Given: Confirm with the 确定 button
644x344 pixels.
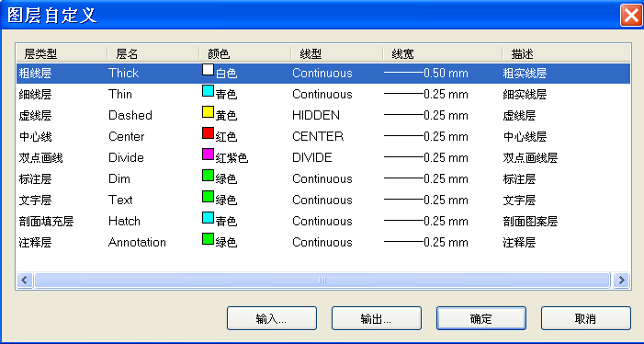Looking at the screenshot, I should coord(481,318).
